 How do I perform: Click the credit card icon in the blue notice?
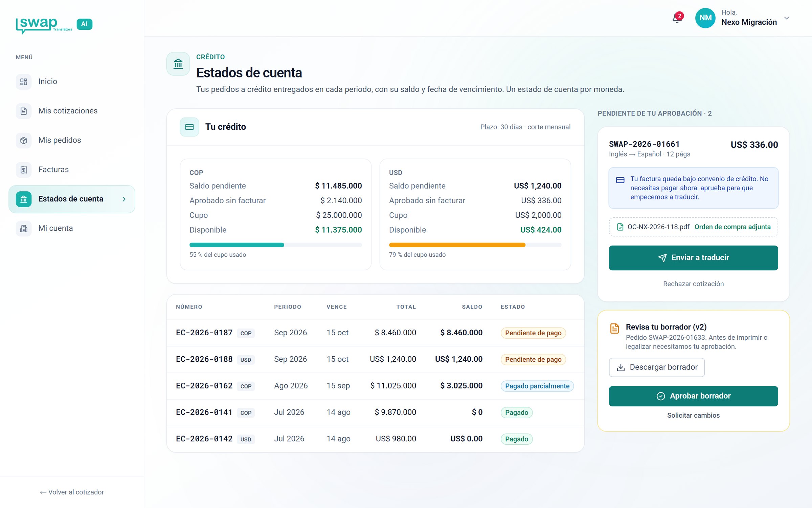620,180
